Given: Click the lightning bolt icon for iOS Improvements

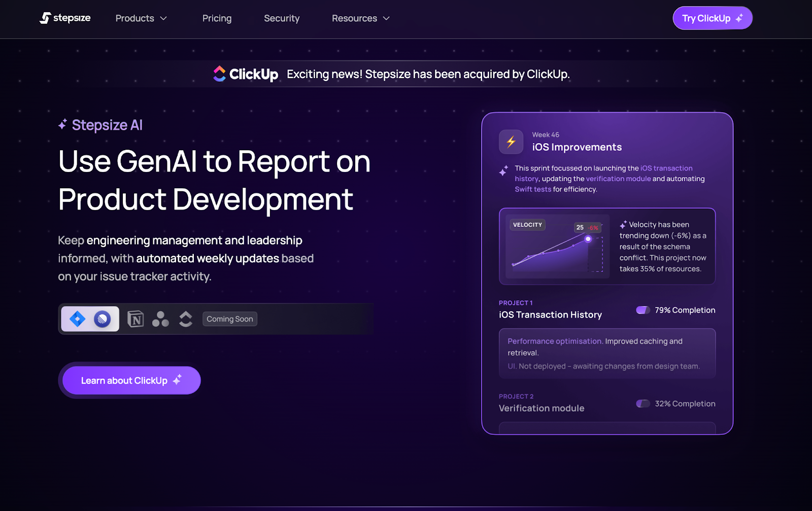Looking at the screenshot, I should pos(511,142).
